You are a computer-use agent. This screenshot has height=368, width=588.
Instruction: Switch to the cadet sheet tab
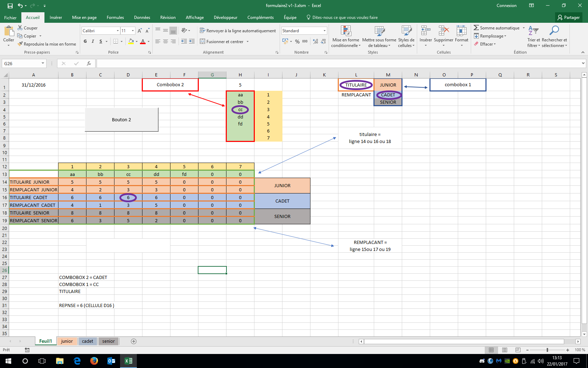click(x=87, y=341)
